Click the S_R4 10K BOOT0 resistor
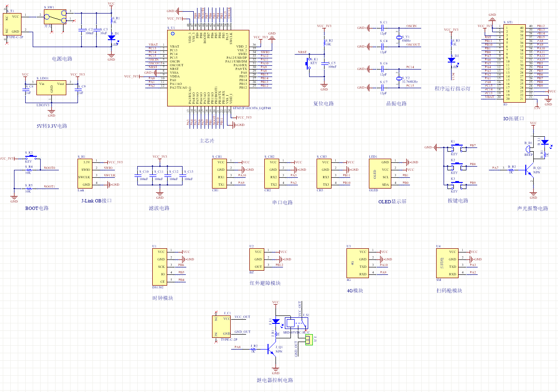The image size is (558, 392). 28,170
